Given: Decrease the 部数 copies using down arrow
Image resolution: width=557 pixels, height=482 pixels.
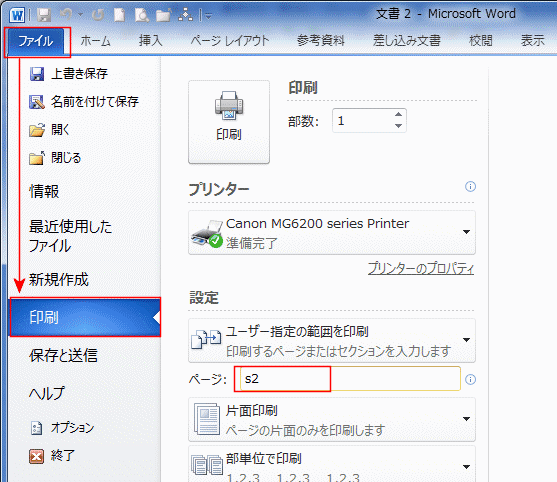Looking at the screenshot, I should pyautogui.click(x=398, y=126).
